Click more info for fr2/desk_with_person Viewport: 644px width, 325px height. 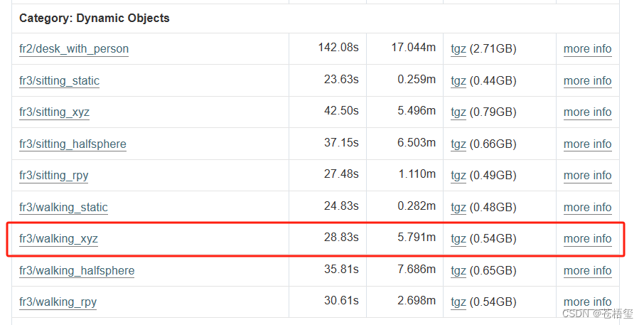587,49
